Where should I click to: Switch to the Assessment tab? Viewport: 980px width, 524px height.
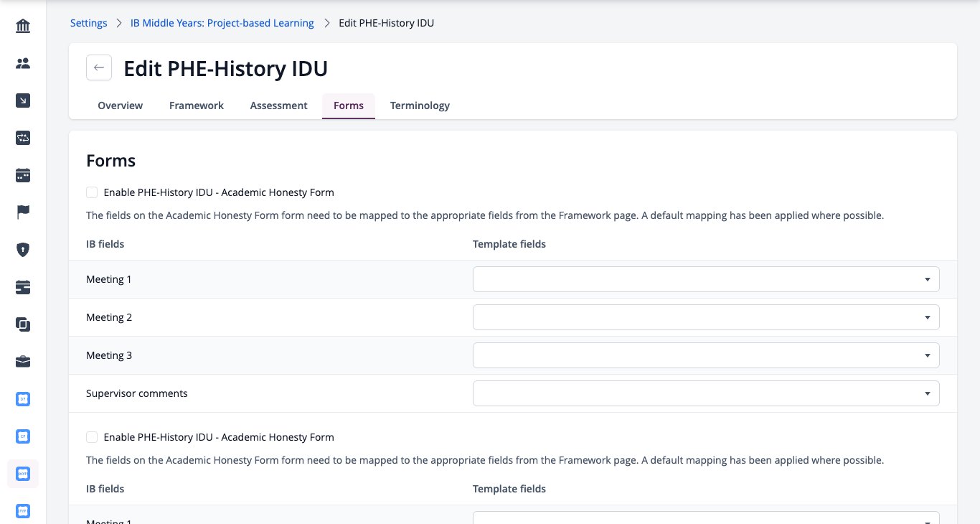[279, 106]
